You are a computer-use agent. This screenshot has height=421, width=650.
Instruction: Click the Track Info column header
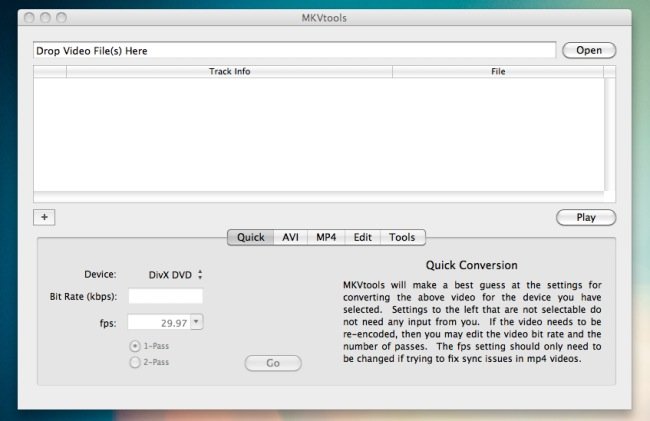click(229, 71)
